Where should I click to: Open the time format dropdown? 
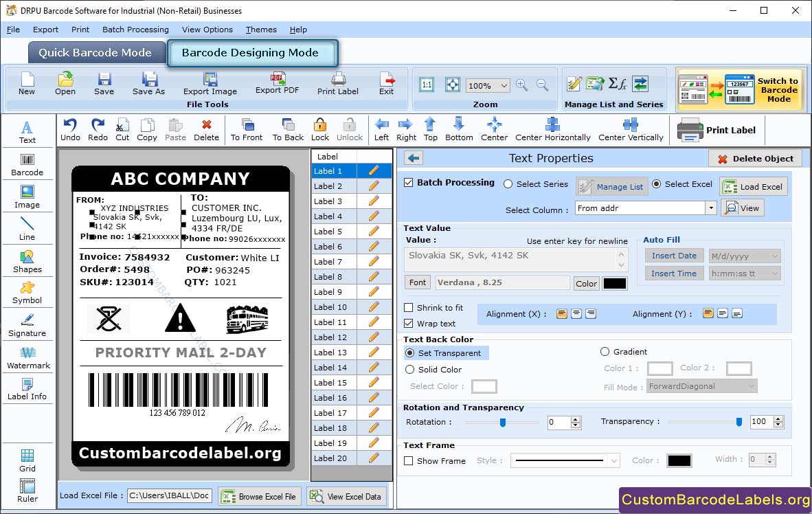pos(775,273)
